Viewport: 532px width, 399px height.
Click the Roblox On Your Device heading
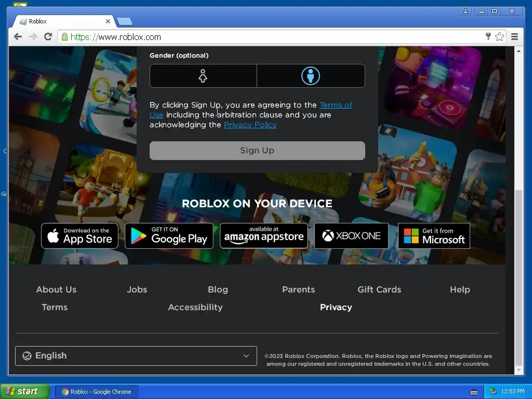pos(257,203)
